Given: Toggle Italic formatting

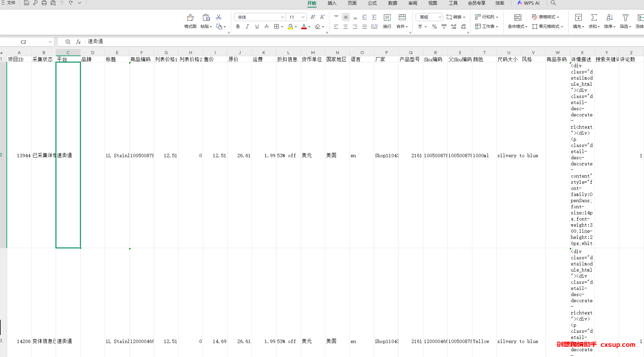Looking at the screenshot, I should [247, 27].
